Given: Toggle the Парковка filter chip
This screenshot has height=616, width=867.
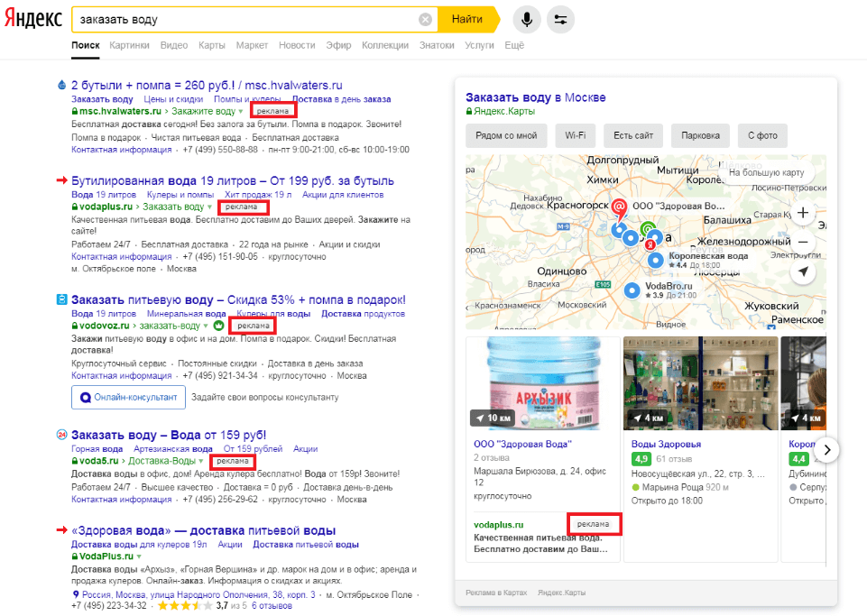Looking at the screenshot, I should click(x=701, y=135).
